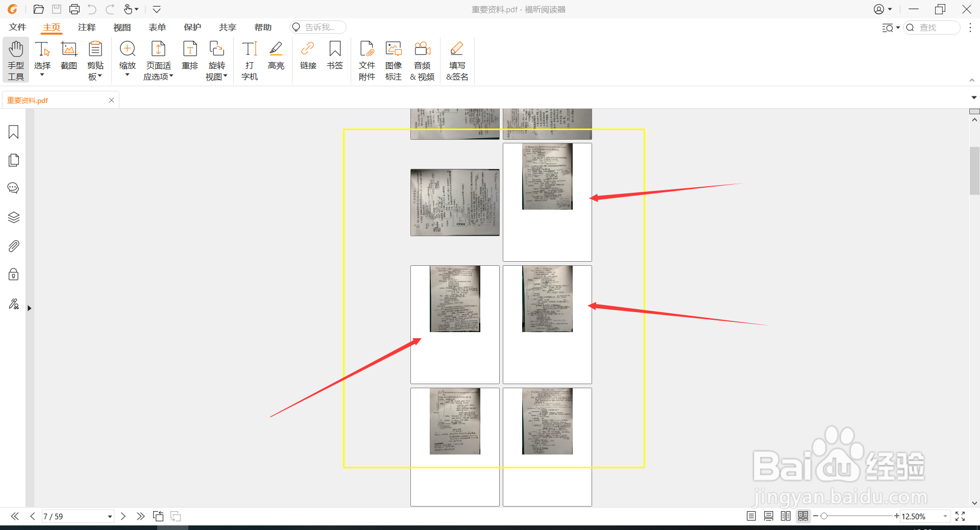Screen dimensions: 980x530
Task: Select the Typewriter (打字机) tool
Action: [x=250, y=60]
